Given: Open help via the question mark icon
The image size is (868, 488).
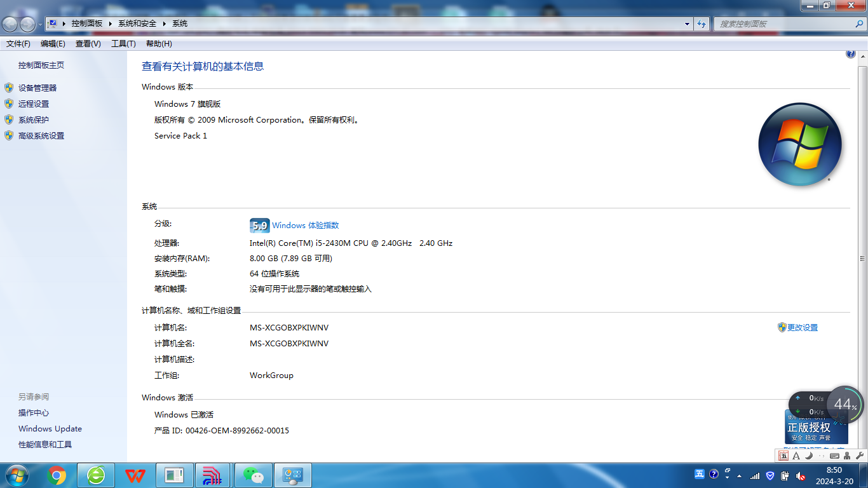Looking at the screenshot, I should [851, 54].
